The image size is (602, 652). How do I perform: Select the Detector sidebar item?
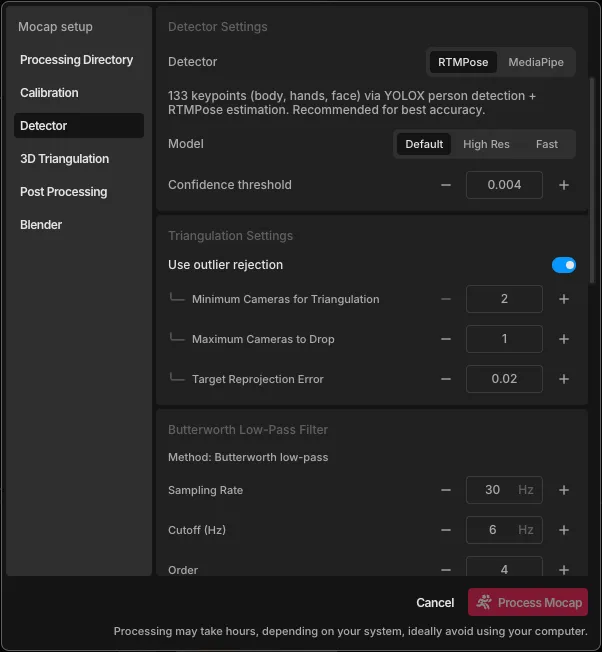click(x=79, y=126)
